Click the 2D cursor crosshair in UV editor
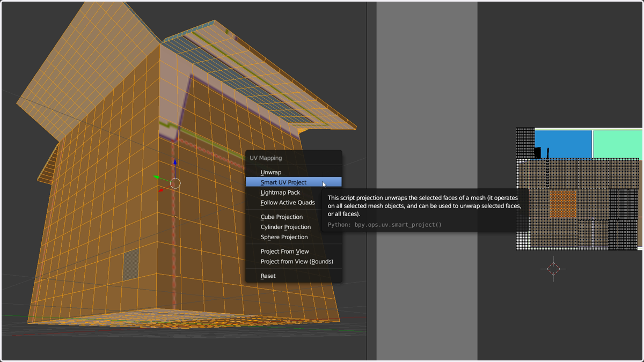Viewport: 644px width, 362px height. click(553, 269)
